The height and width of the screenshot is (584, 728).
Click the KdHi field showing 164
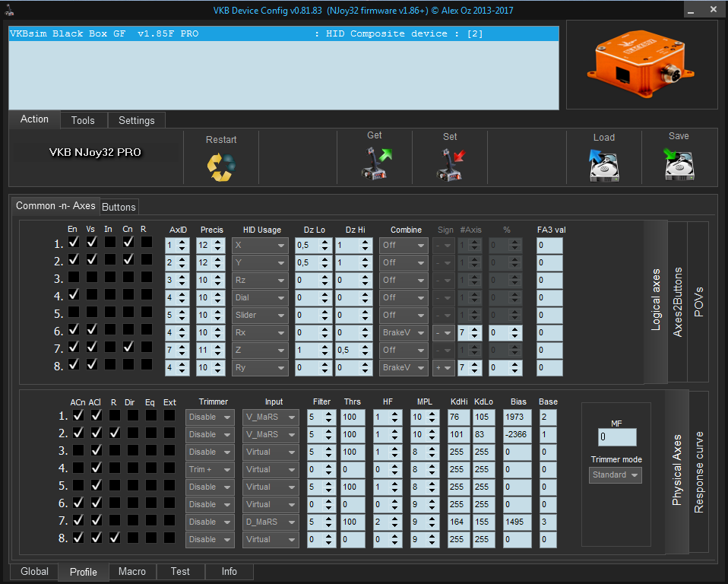point(459,522)
